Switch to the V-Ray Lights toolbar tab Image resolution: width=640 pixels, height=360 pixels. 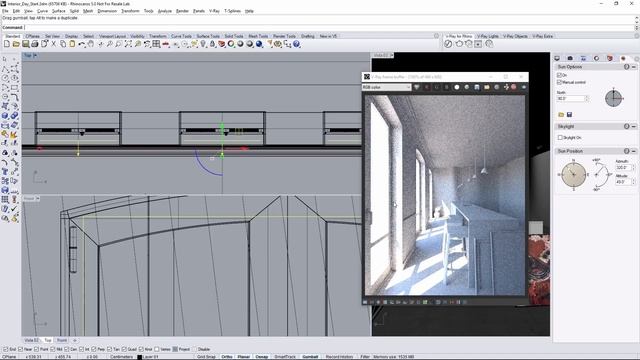(x=488, y=36)
